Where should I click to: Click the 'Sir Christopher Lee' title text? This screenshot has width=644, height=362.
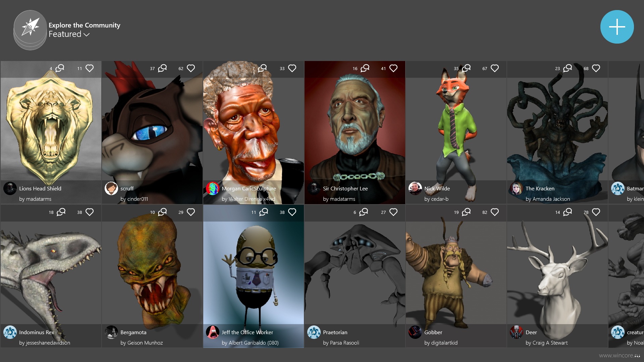click(x=345, y=189)
